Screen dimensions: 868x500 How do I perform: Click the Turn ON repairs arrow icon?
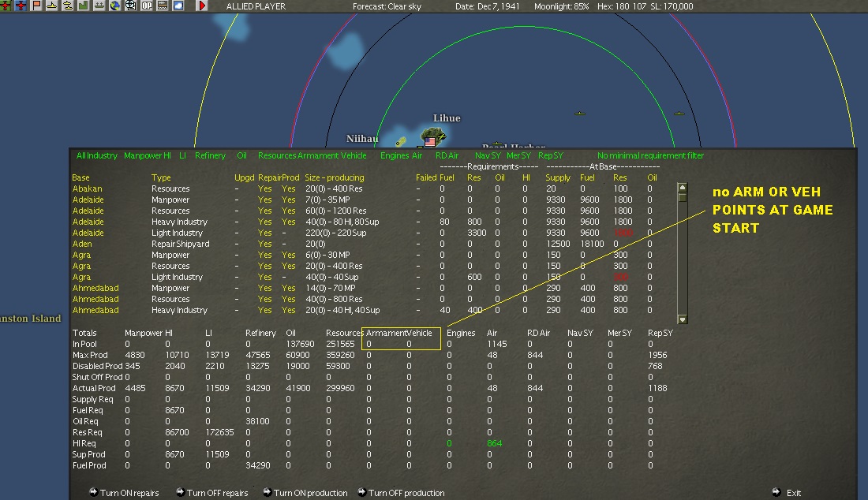pyautogui.click(x=93, y=491)
